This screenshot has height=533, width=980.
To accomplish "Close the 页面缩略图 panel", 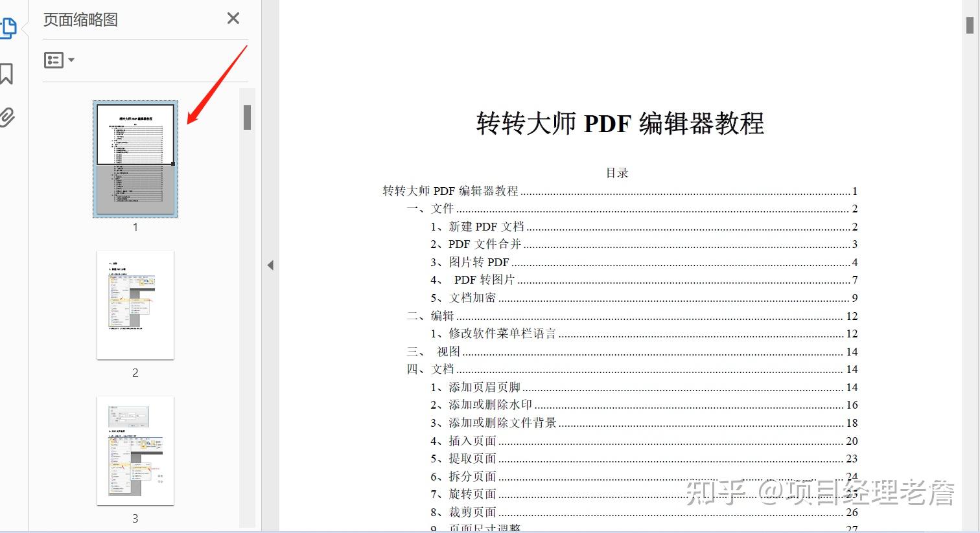I will 233,19.
